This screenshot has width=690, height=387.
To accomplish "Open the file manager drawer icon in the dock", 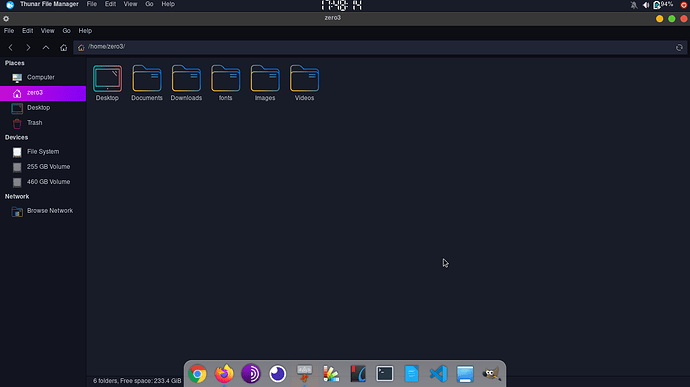I will [x=465, y=374].
